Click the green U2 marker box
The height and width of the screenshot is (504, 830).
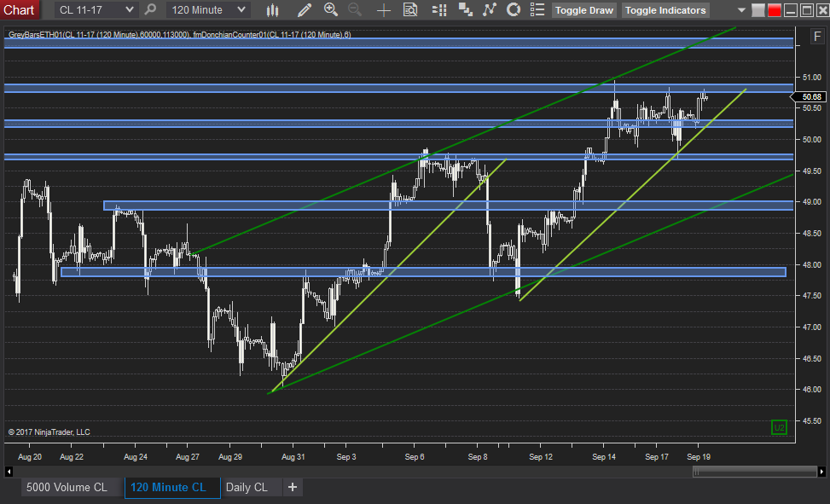(x=779, y=427)
